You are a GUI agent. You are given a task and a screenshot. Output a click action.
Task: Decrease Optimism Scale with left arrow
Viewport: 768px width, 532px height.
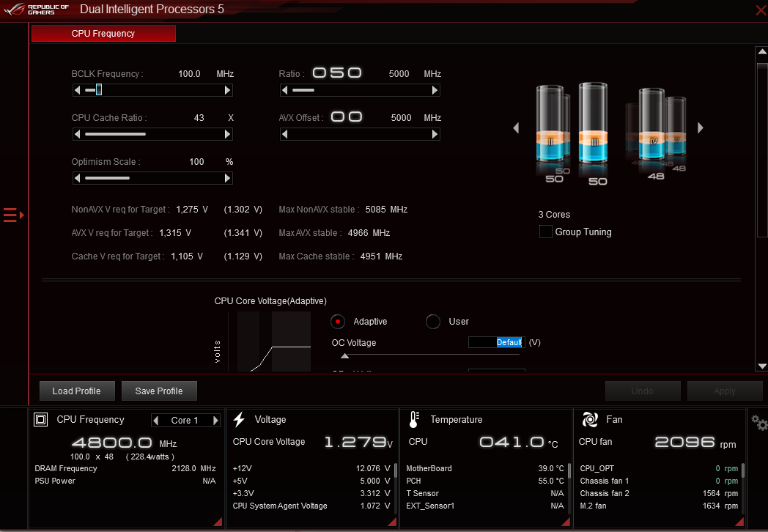point(77,178)
